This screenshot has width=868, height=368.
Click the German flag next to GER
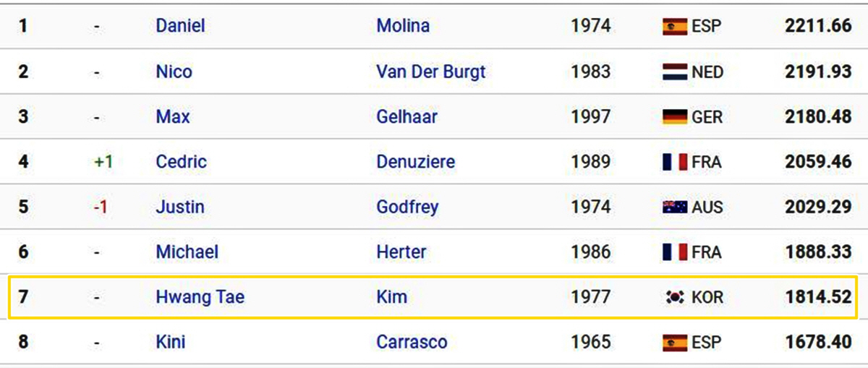pyautogui.click(x=674, y=117)
